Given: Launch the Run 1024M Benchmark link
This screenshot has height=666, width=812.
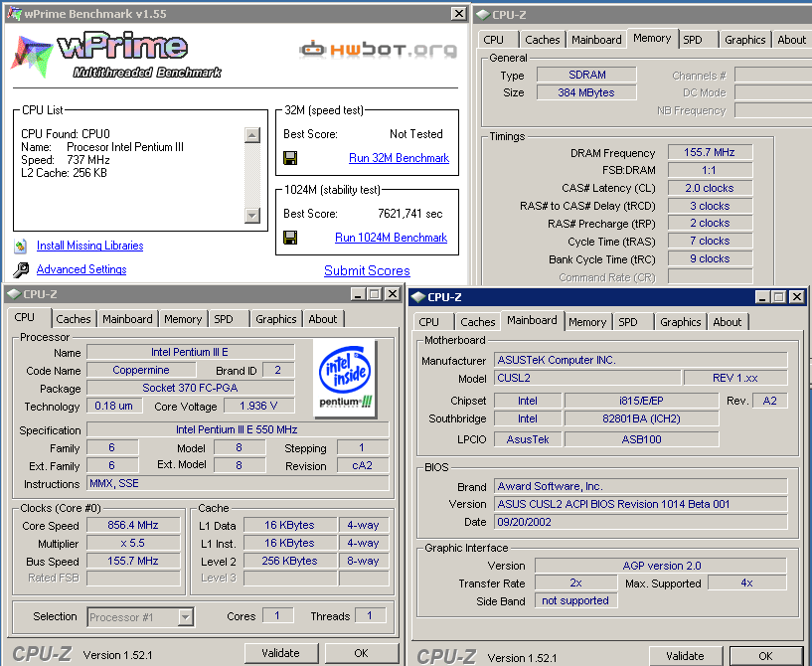Looking at the screenshot, I should pos(391,238).
